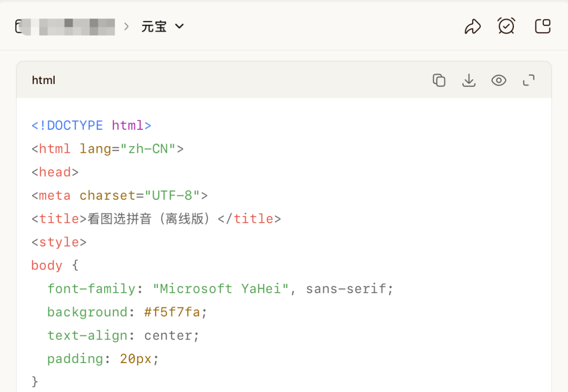Open the 元宝 dropdown menu
Viewport: 568px width, 392px height.
click(x=163, y=26)
